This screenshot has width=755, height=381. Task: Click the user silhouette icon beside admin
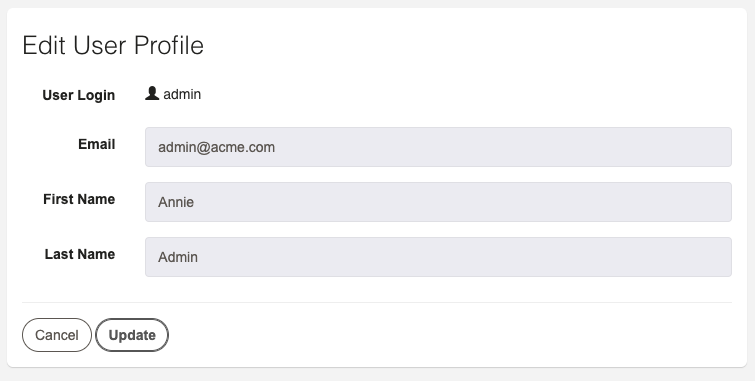click(x=152, y=93)
